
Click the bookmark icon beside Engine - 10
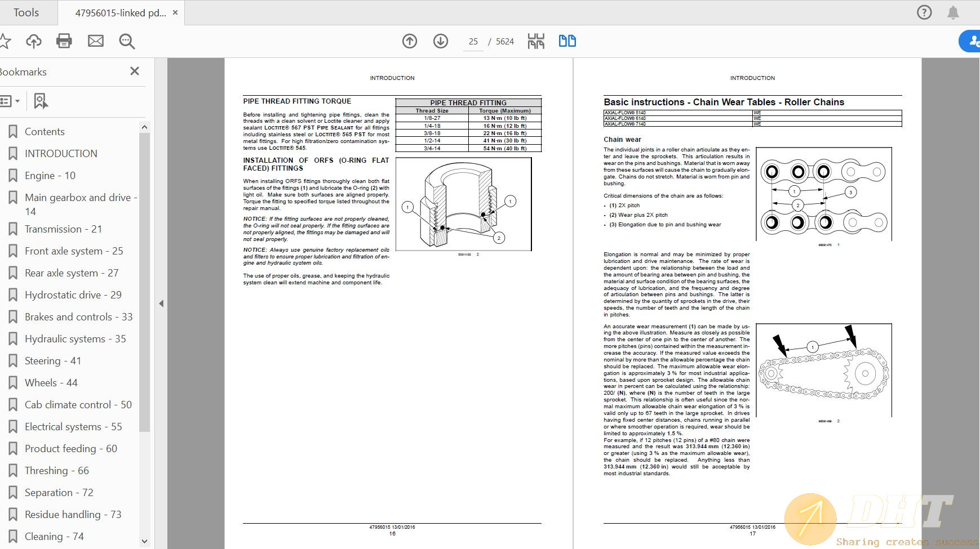[13, 176]
